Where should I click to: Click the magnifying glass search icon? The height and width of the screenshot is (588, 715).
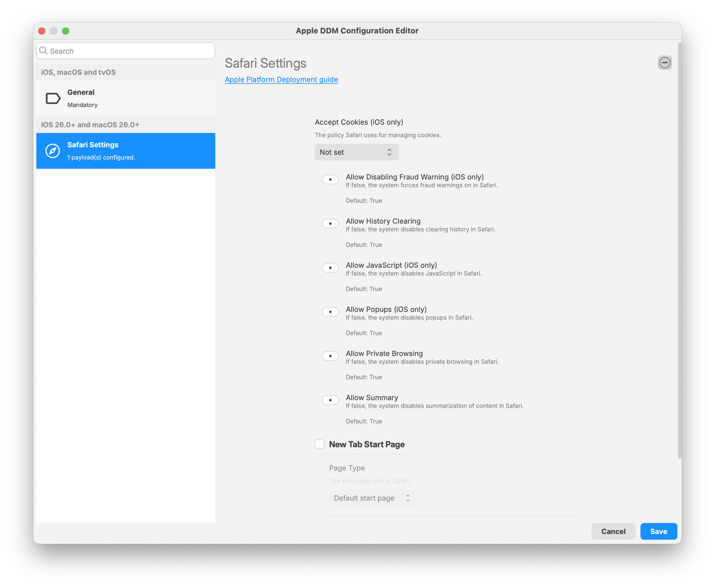(x=44, y=51)
